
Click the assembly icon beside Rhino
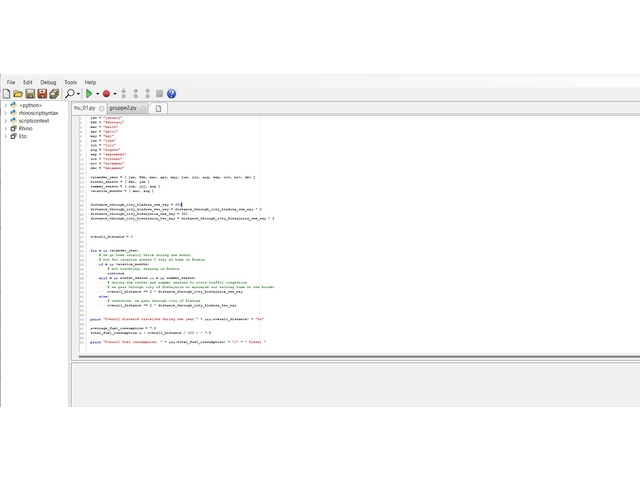13,129
